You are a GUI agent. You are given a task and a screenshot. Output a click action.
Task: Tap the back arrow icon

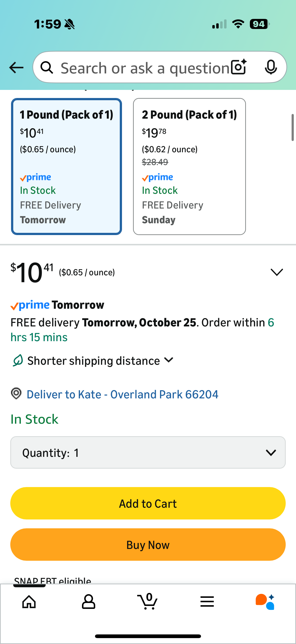16,68
